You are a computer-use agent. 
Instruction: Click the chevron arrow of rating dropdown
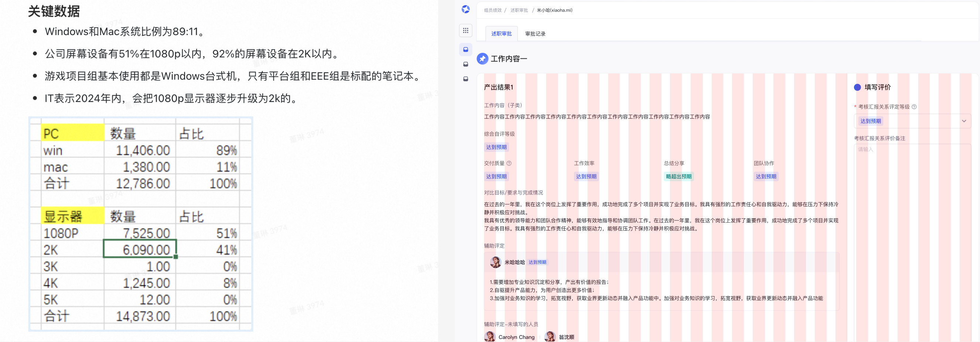click(x=964, y=121)
